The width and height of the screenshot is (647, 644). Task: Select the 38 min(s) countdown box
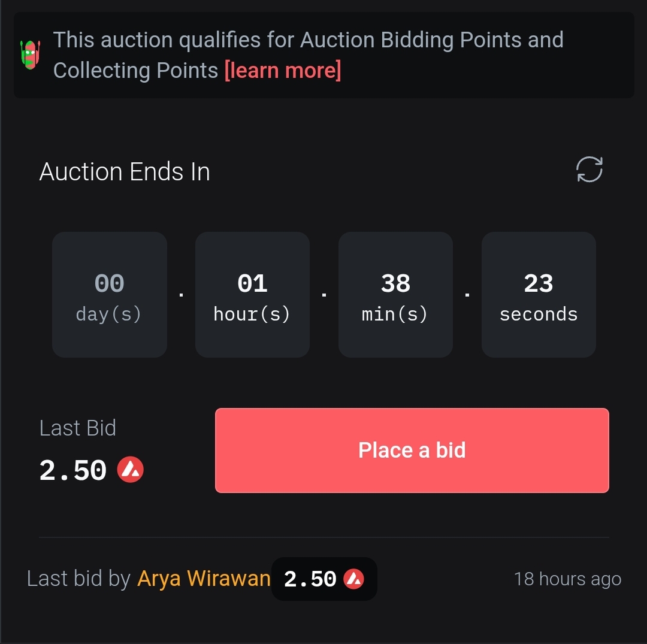(x=395, y=295)
